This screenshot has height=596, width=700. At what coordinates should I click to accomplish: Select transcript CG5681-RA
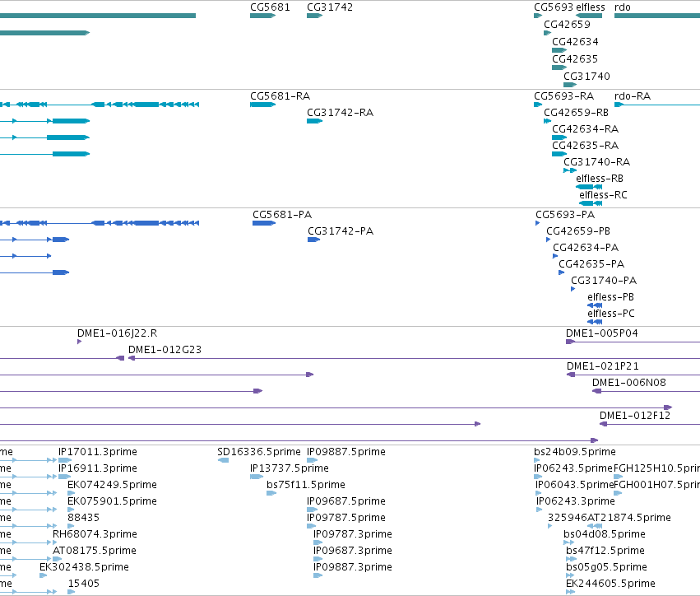(x=280, y=96)
